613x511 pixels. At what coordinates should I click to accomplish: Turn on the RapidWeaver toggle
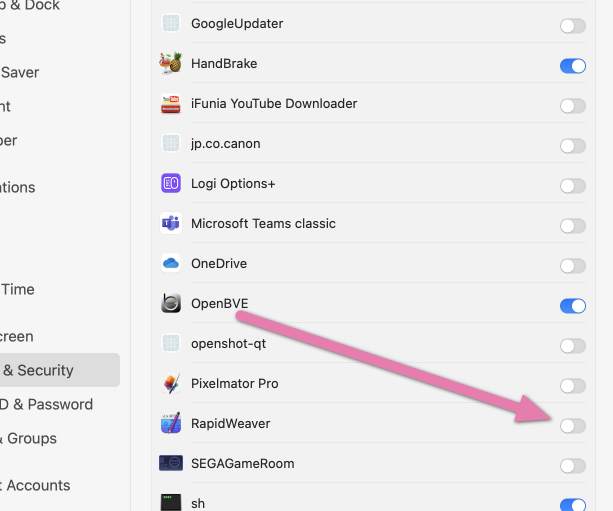point(573,426)
